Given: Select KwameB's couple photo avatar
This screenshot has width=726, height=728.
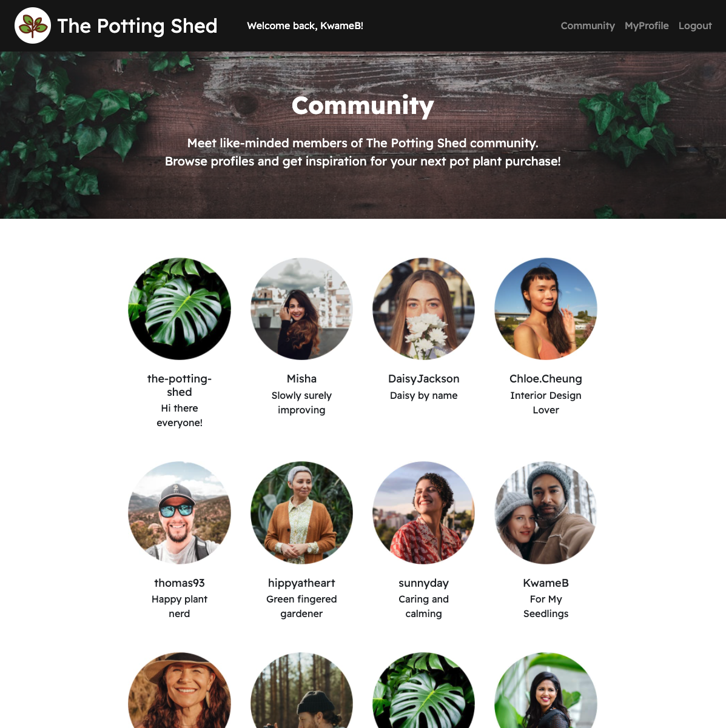Looking at the screenshot, I should [546, 513].
